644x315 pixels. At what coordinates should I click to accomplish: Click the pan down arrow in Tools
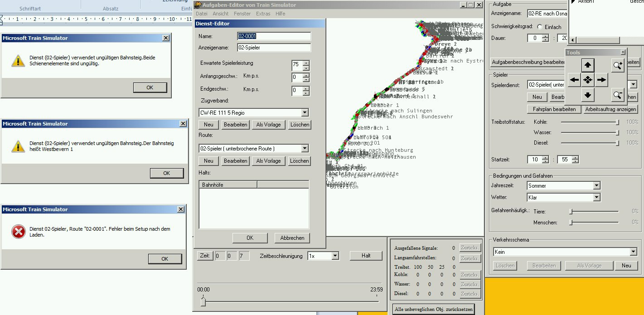click(x=588, y=95)
